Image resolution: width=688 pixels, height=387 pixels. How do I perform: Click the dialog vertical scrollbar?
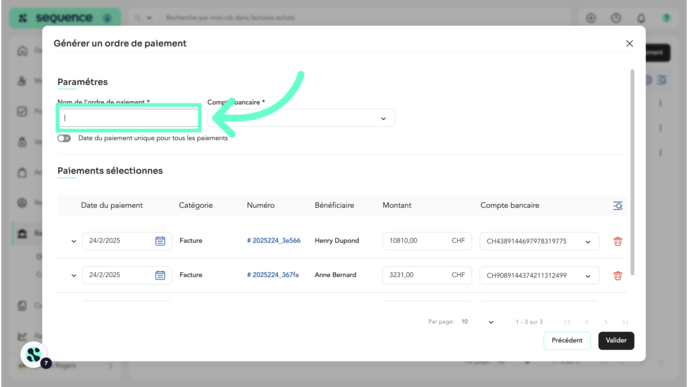[x=632, y=172]
